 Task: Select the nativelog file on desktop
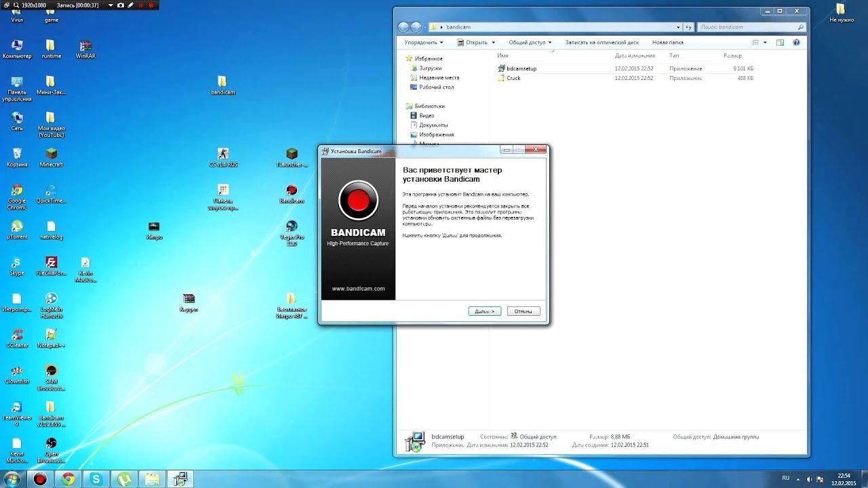click(52, 230)
